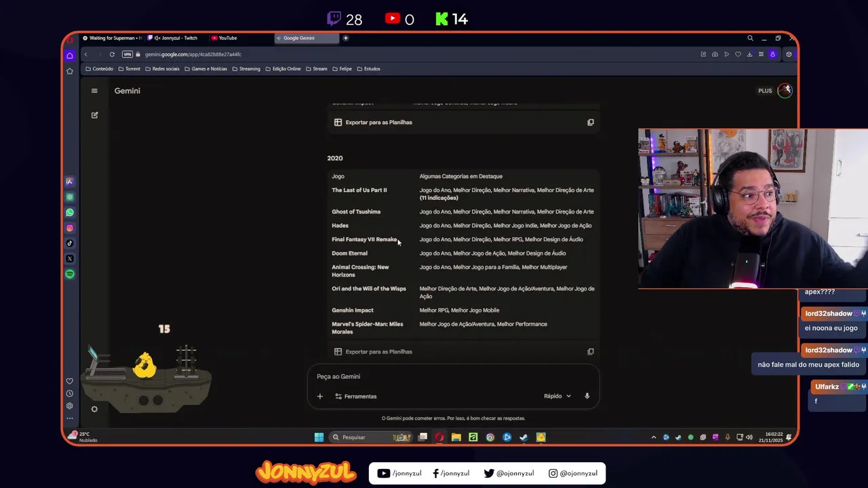Open the Felipe bookmarks folder
The image size is (868, 488).
pyautogui.click(x=342, y=68)
